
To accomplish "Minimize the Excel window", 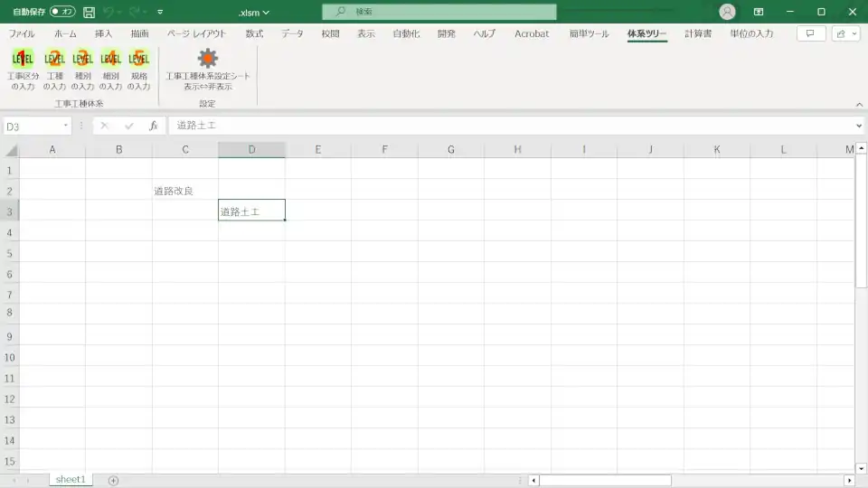I will [790, 12].
